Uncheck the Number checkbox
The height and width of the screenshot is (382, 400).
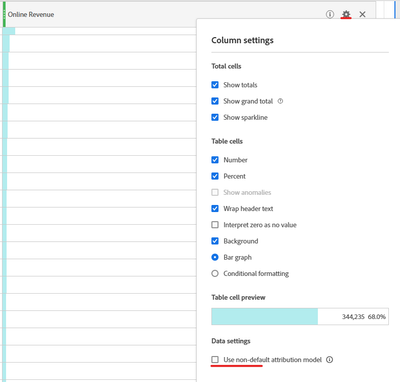tap(215, 160)
